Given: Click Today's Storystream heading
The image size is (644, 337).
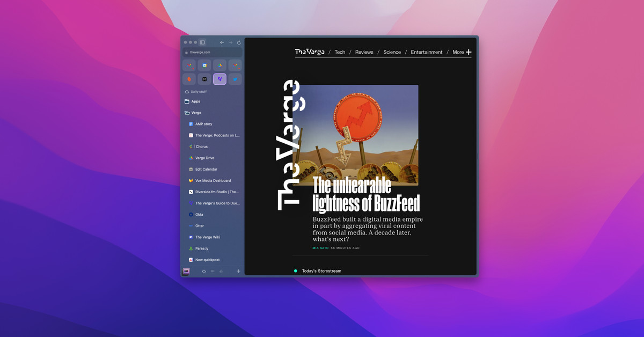Looking at the screenshot, I should pyautogui.click(x=321, y=271).
